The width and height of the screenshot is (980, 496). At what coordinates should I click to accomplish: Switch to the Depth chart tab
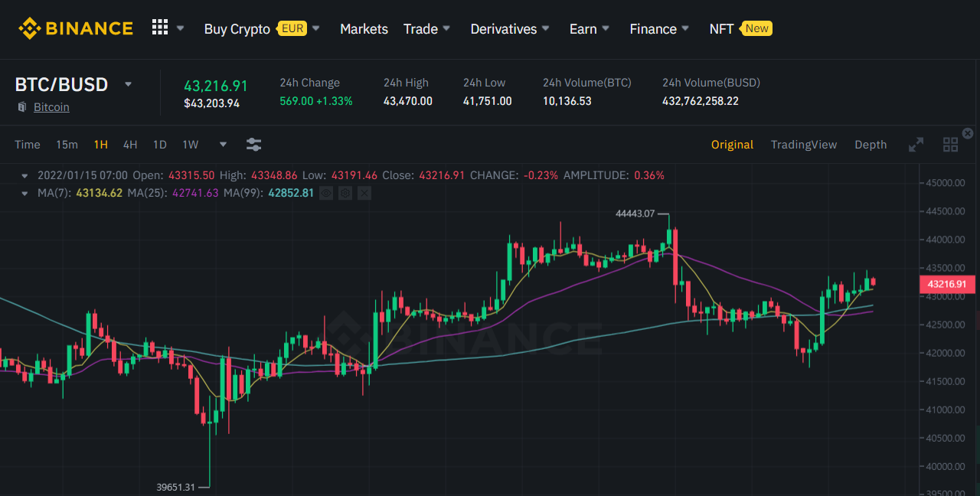click(x=871, y=145)
